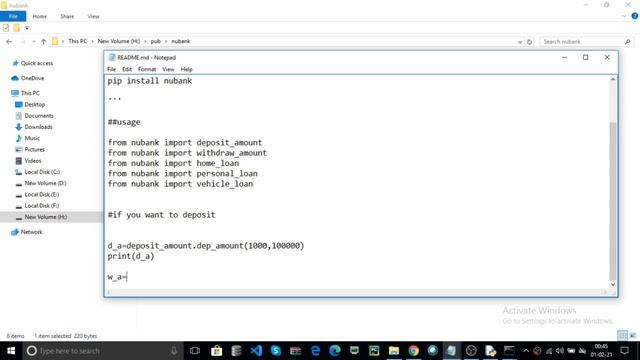Screen dimensions: 640x360
Task: Open the Home ribbon tab
Action: click(x=40, y=16)
